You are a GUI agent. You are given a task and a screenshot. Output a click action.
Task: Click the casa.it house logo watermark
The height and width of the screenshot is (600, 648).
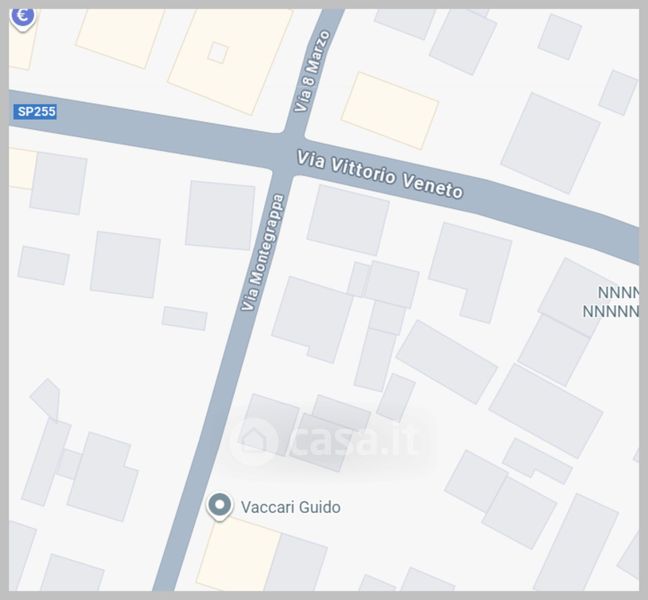(255, 440)
